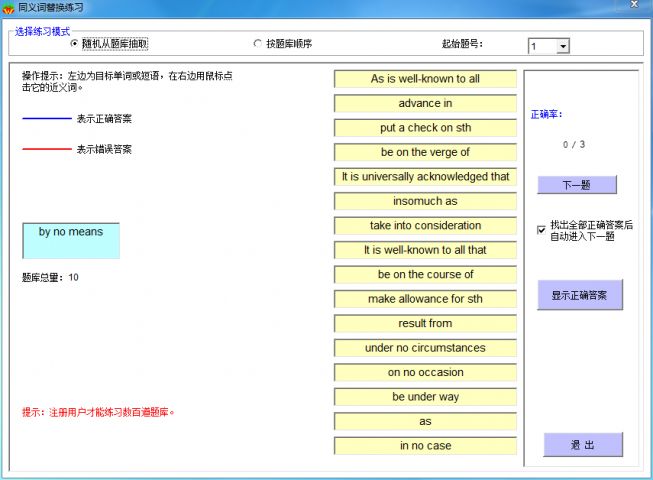Choose the 'on no occasion' answer
The image size is (653, 480).
425,372
